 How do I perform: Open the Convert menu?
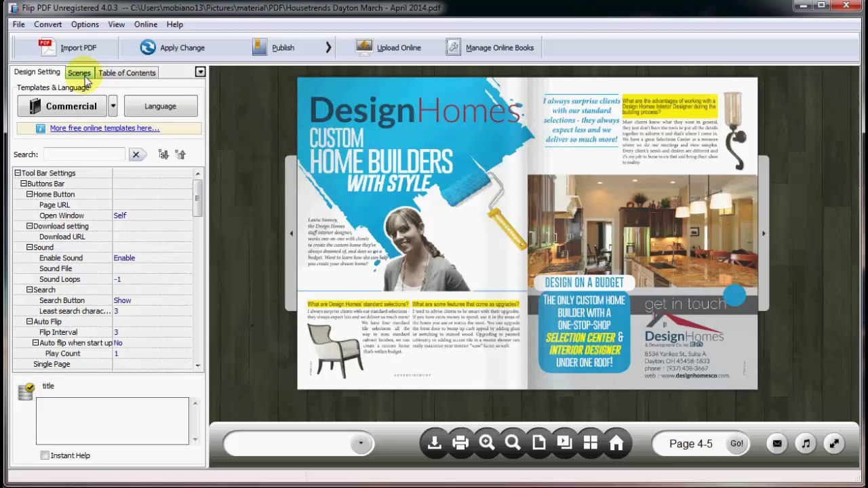click(48, 24)
